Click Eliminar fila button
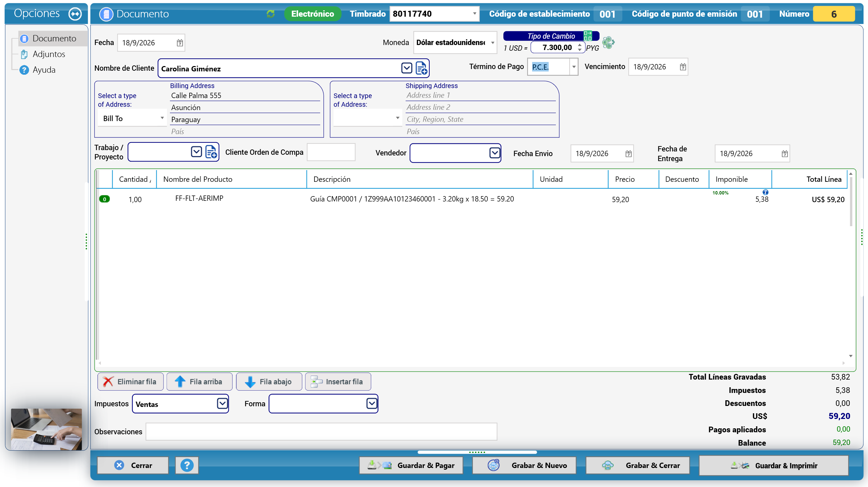The height and width of the screenshot is (487, 868). pyautogui.click(x=131, y=382)
